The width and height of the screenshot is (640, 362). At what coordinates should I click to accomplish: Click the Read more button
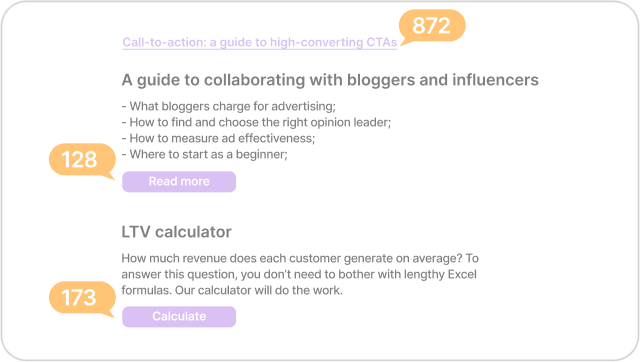point(179,181)
